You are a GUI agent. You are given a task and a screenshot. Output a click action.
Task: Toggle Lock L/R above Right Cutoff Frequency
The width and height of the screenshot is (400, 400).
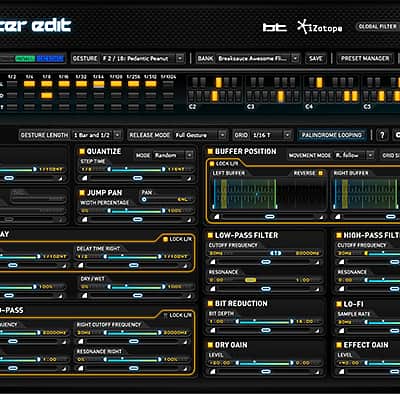(165, 315)
